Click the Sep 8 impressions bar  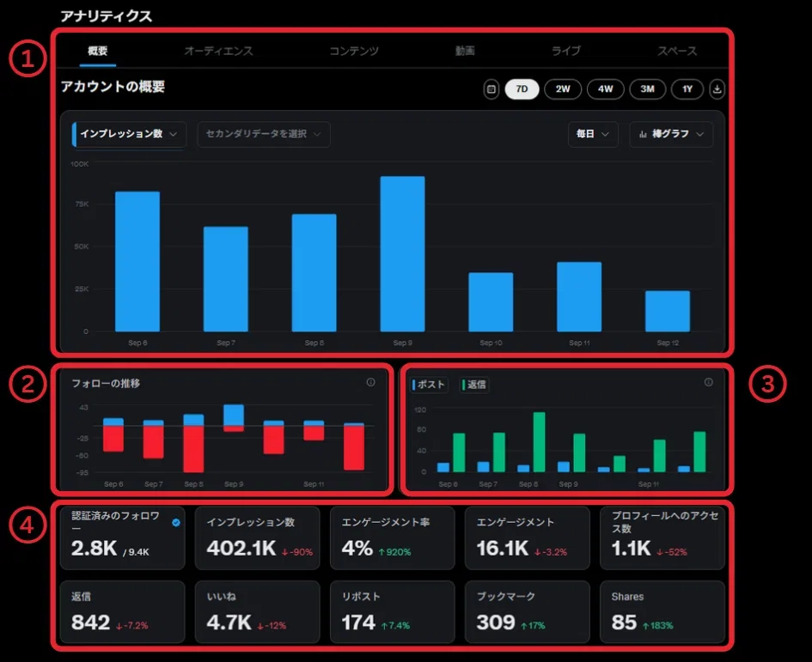point(314,273)
